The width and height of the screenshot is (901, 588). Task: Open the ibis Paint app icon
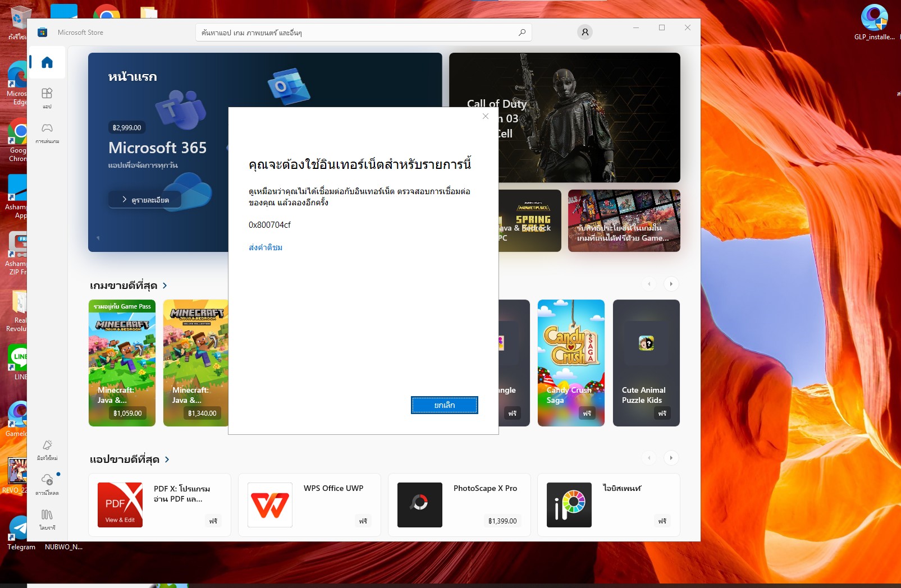[569, 505]
